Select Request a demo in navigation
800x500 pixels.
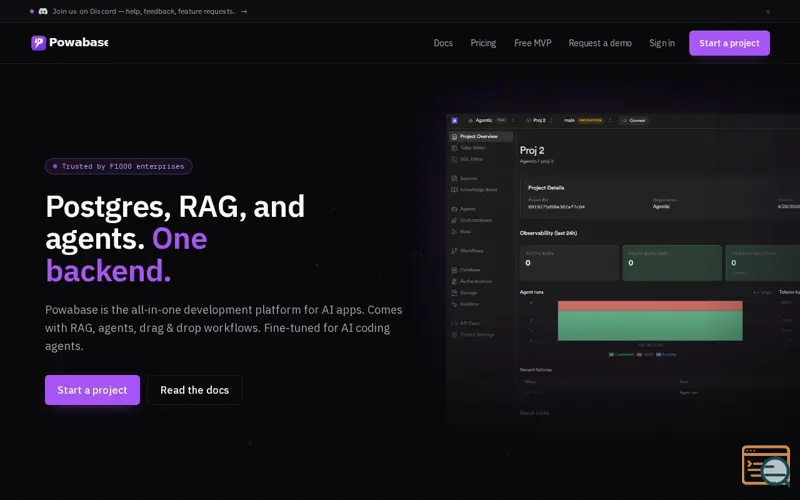click(600, 43)
